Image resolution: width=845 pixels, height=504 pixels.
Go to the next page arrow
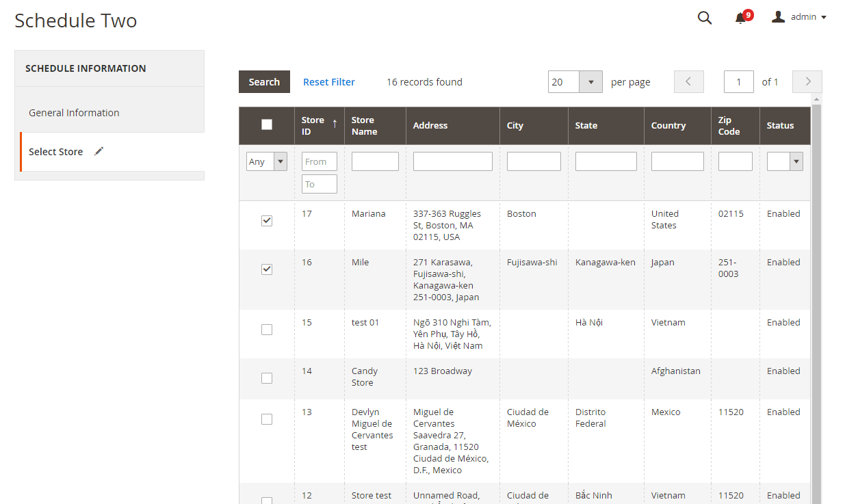(x=807, y=82)
